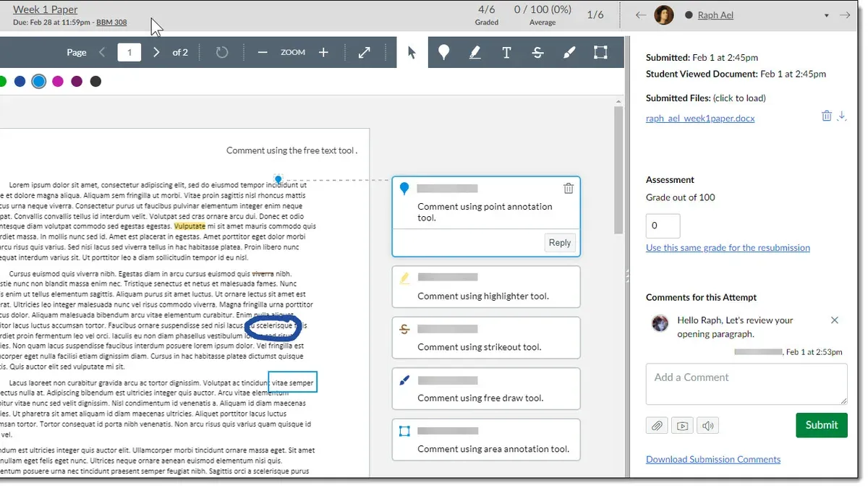
Task: Reply to the point annotation comment
Action: 560,243
